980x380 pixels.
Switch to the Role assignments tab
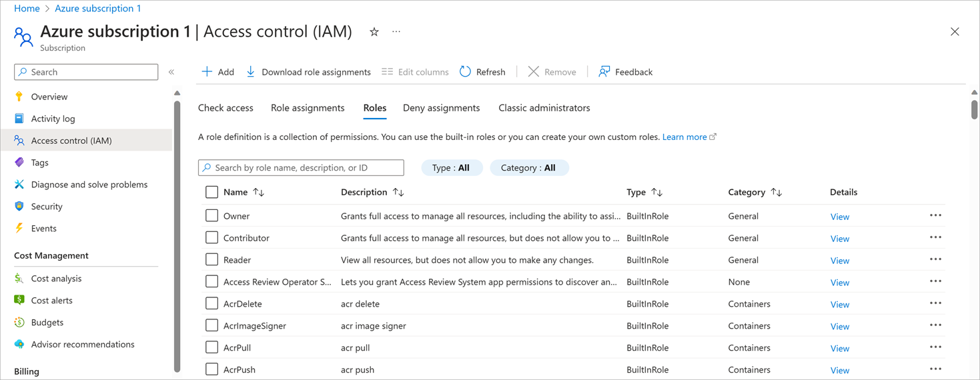308,108
